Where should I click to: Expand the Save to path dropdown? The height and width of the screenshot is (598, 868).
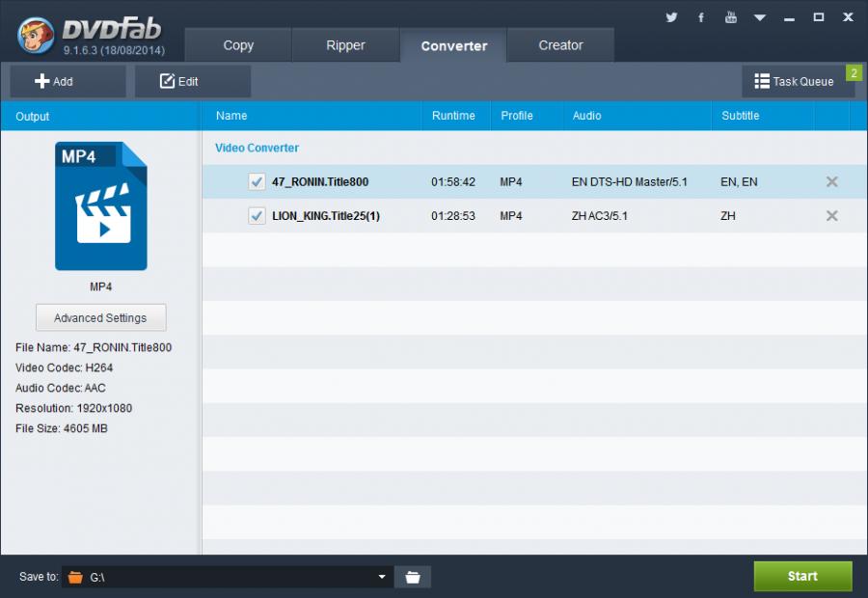[382, 577]
